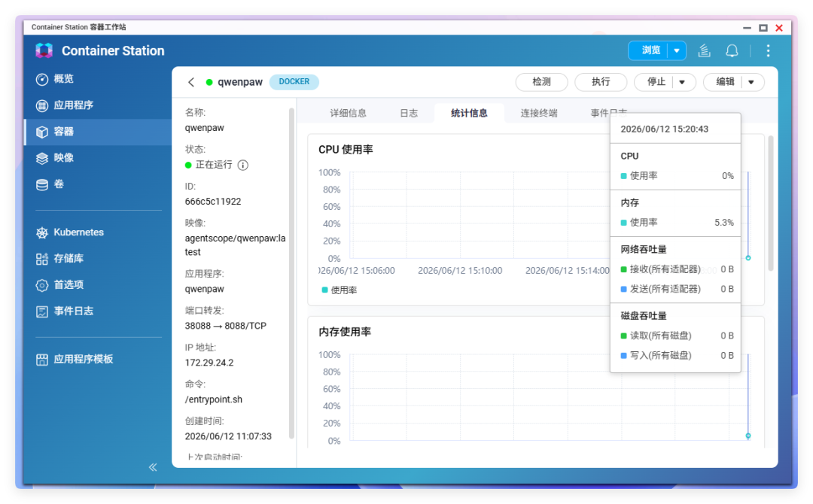Image resolution: width=813 pixels, height=504 pixels.
Task: Expand the 停止 dropdown arrow
Action: point(682,82)
